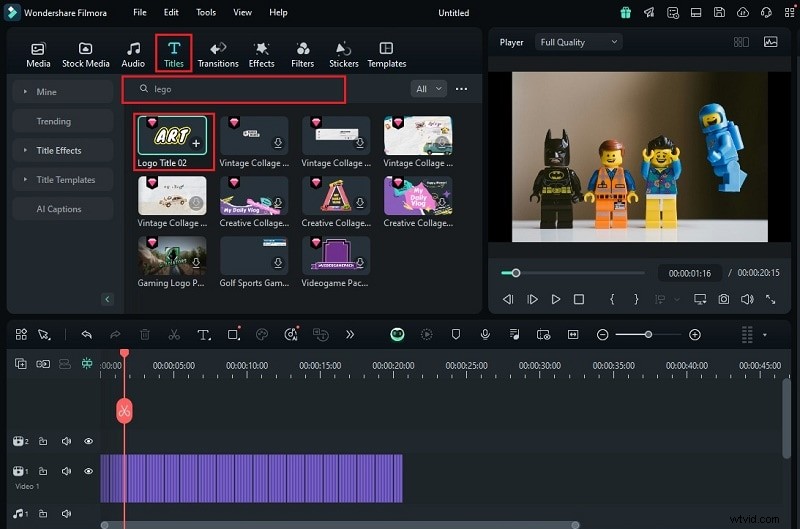Open the Transitions tab
800x529 pixels.
click(218, 55)
